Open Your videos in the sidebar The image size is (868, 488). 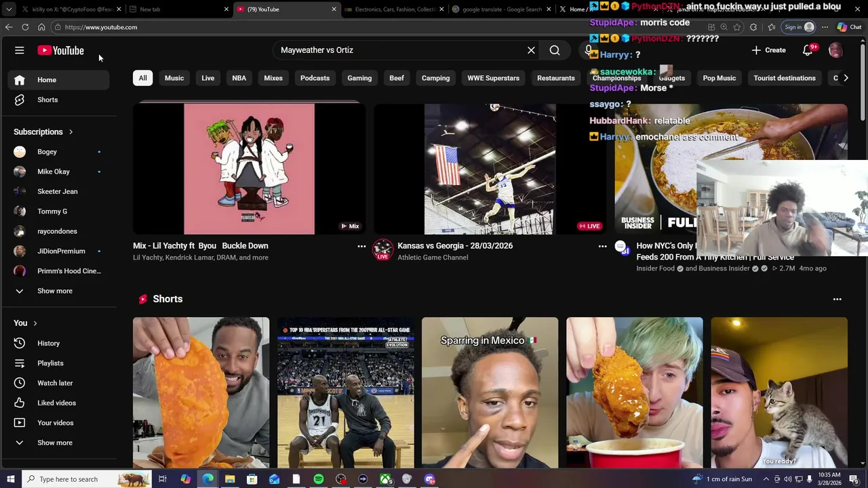pos(59,423)
